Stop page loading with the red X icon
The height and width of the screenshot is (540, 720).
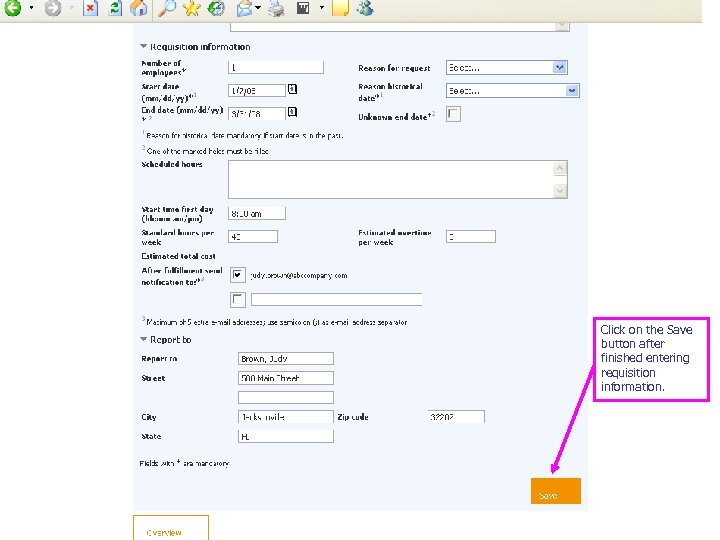click(x=90, y=7)
